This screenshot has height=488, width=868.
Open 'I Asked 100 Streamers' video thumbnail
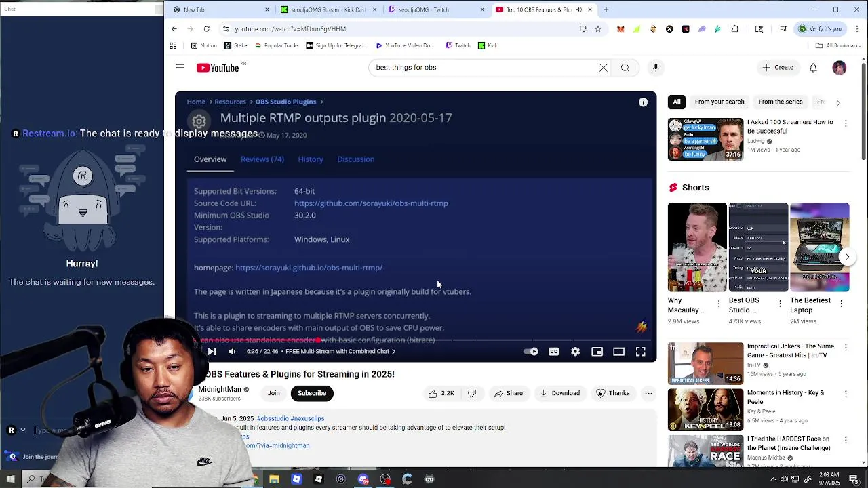tap(705, 140)
